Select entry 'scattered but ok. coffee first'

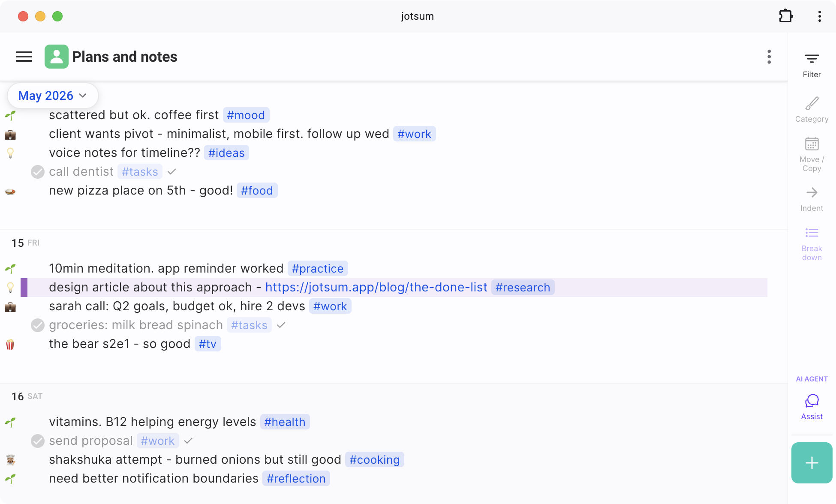(134, 115)
